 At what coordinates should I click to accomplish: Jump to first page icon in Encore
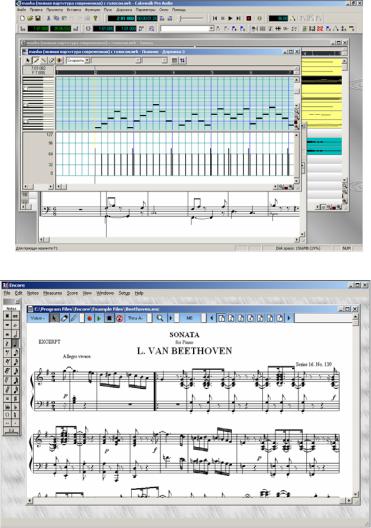(x=221, y=318)
